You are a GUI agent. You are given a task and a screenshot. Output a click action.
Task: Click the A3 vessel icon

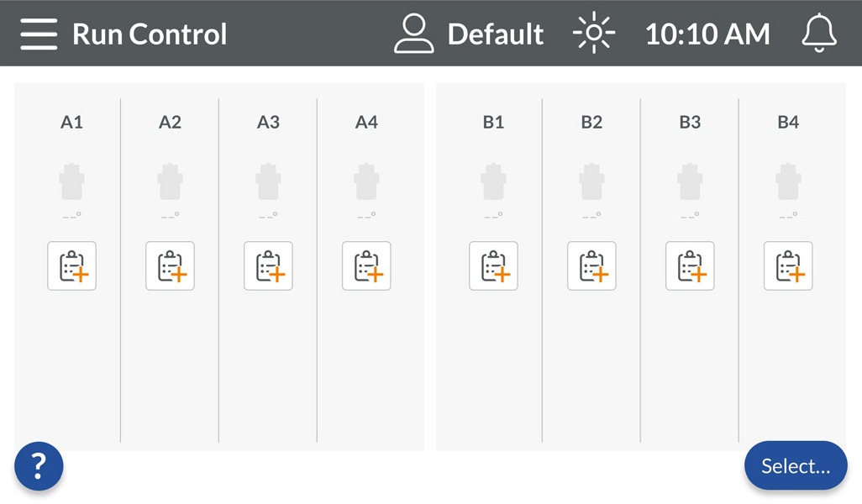pos(268,181)
